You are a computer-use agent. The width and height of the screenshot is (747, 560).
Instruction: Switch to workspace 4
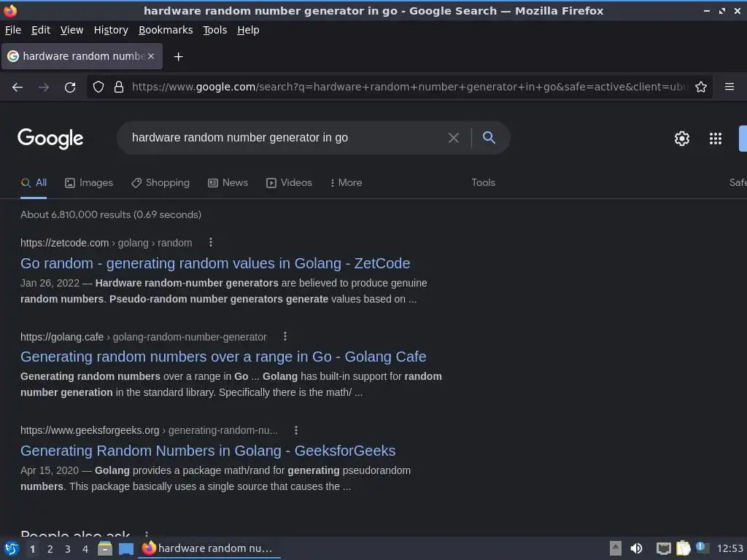[x=85, y=549]
